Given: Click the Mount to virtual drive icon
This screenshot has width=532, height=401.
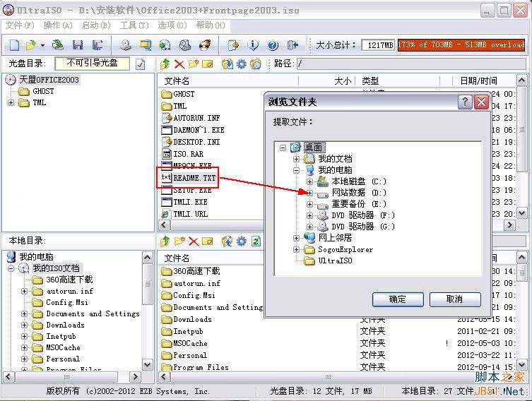Looking at the screenshot, I should (x=185, y=45).
